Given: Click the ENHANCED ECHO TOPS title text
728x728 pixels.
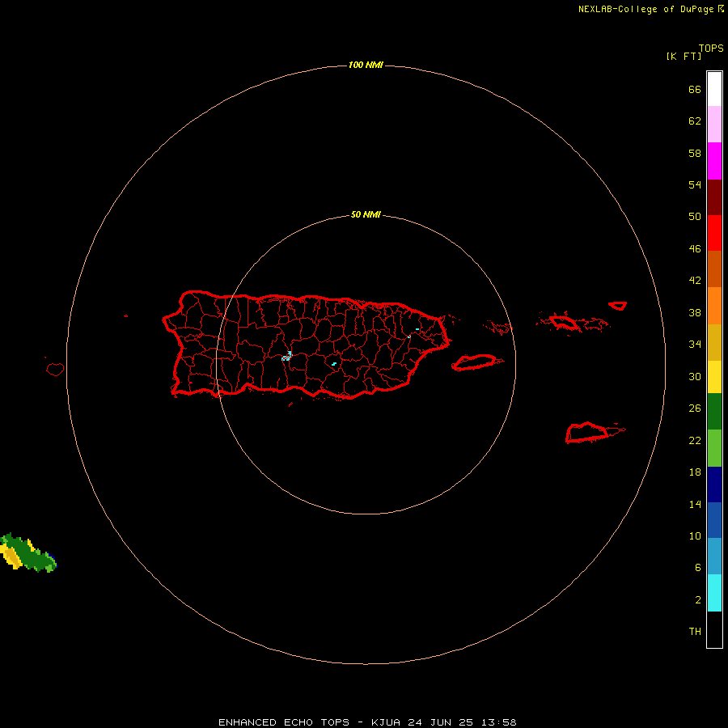Looking at the screenshot, I should tap(284, 722).
